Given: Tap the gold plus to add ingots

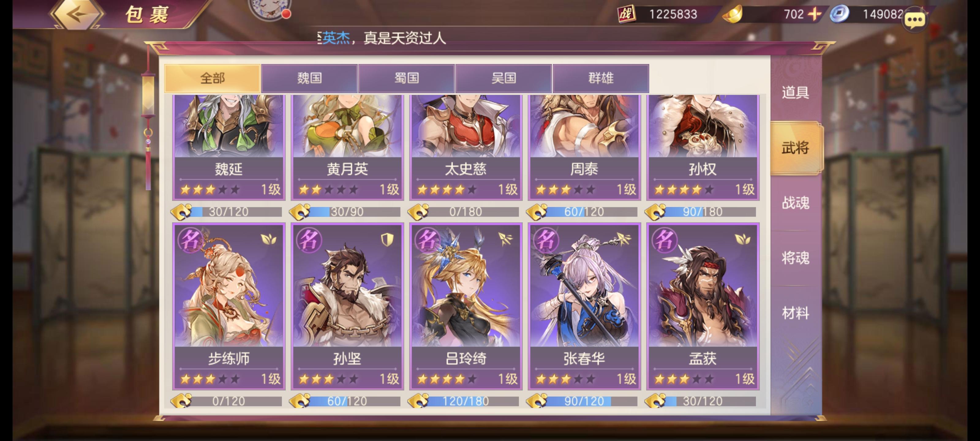Looking at the screenshot, I should (814, 14).
